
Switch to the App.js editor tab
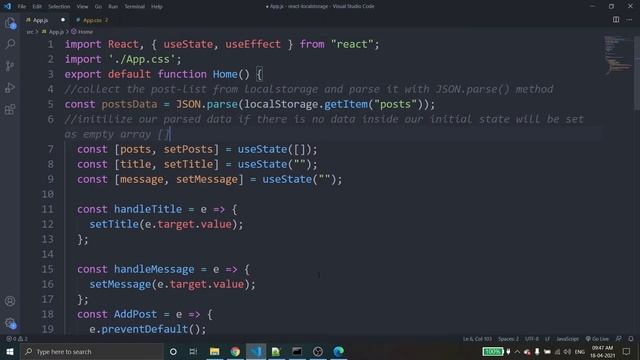click(40, 20)
